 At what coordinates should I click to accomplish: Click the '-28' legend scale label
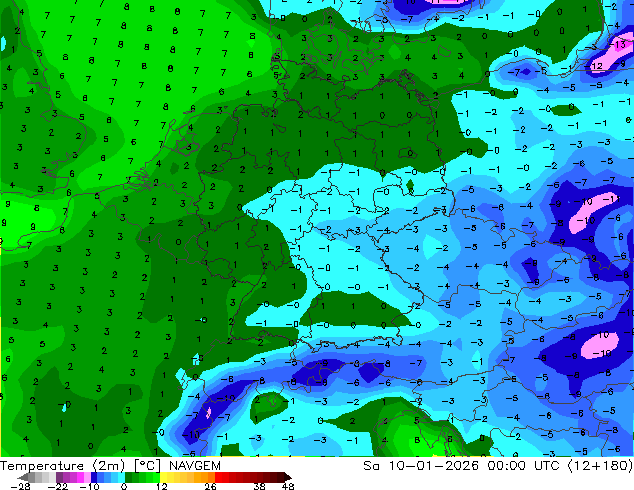20,486
